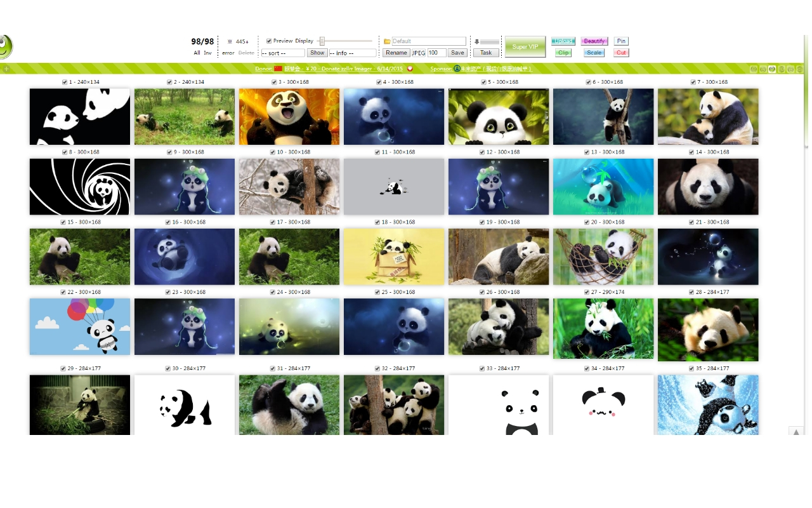Image resolution: width=812 pixels, height=508 pixels.
Task: Uncheck the Preview checkbox
Action: (268, 41)
